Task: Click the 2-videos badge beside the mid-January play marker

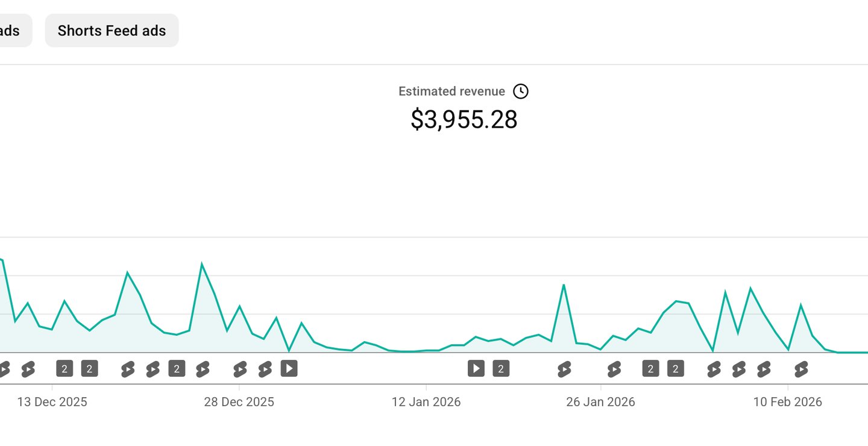Action: tap(501, 368)
